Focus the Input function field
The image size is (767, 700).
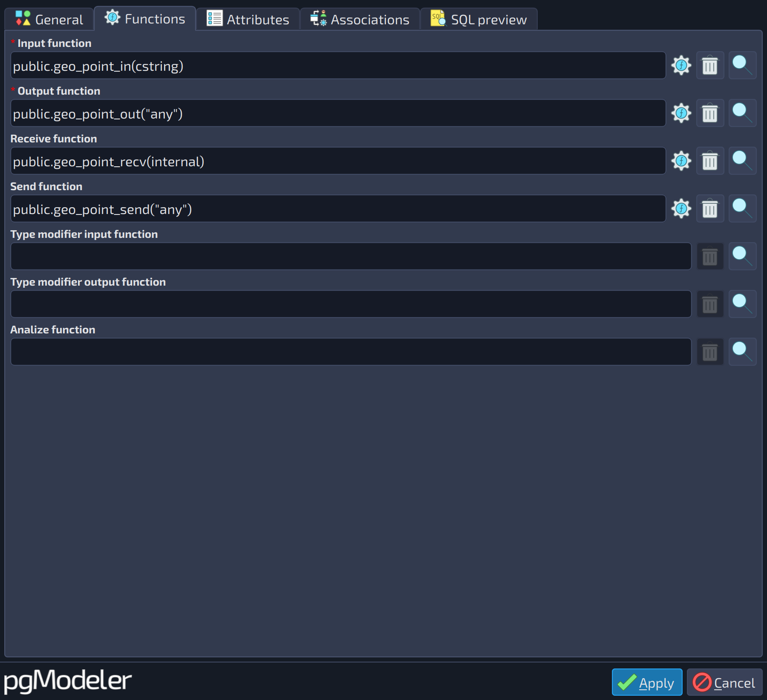pyautogui.click(x=338, y=66)
